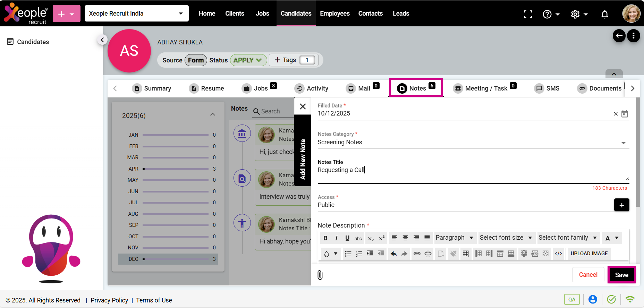The image size is (644, 308).
Task: Open the Clients menu in the navigation
Action: 235,14
